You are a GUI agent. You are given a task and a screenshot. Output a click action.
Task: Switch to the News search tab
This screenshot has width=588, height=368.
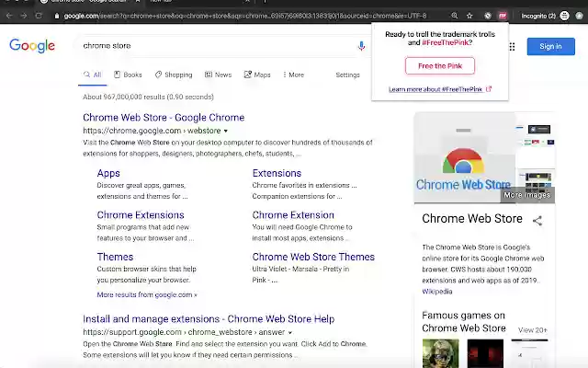219,75
